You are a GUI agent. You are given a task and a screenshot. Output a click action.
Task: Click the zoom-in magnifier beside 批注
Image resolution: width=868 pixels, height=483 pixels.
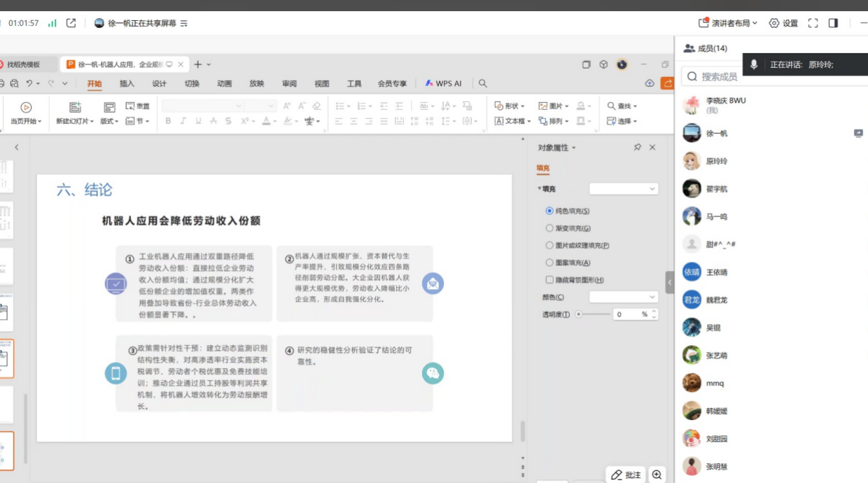click(x=657, y=475)
